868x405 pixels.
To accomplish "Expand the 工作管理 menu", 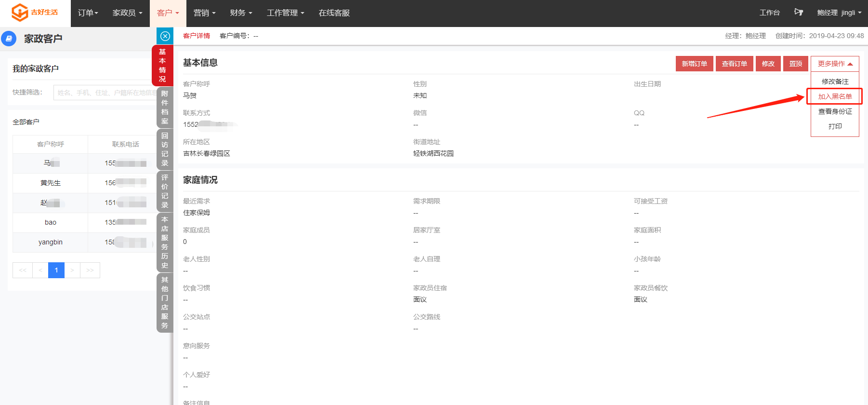I will [285, 13].
